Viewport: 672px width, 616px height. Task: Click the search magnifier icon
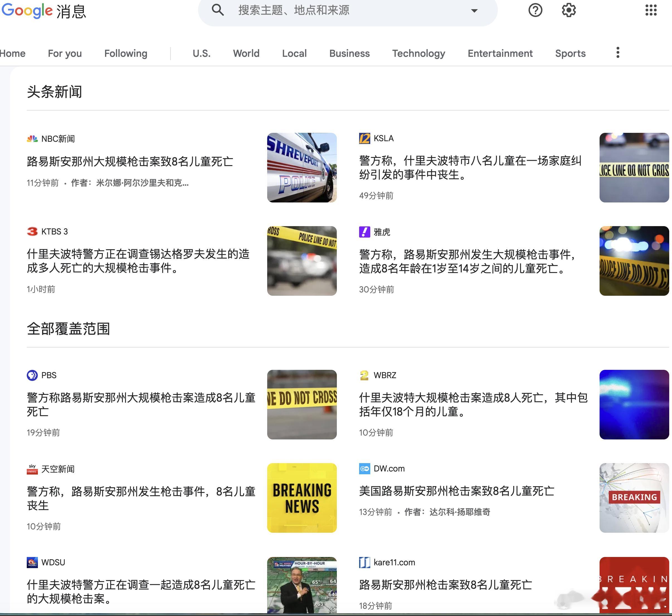[218, 10]
